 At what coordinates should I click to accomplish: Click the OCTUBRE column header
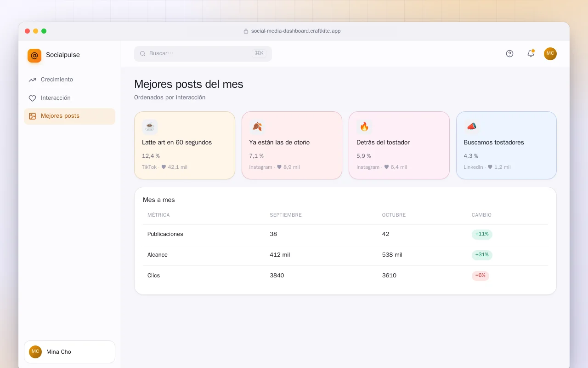pyautogui.click(x=394, y=215)
